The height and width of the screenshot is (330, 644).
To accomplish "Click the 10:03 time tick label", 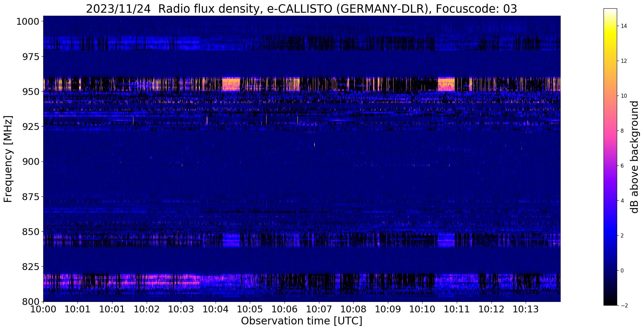I will 181,309.
